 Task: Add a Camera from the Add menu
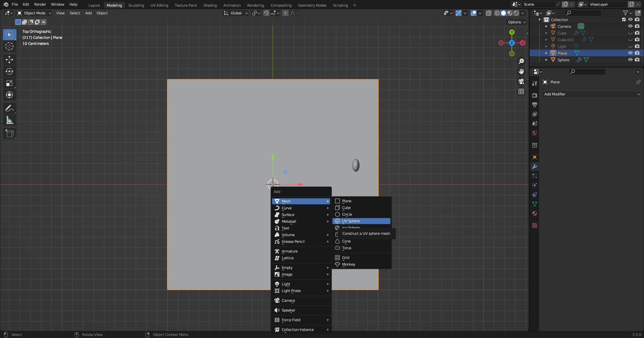pyautogui.click(x=301, y=300)
